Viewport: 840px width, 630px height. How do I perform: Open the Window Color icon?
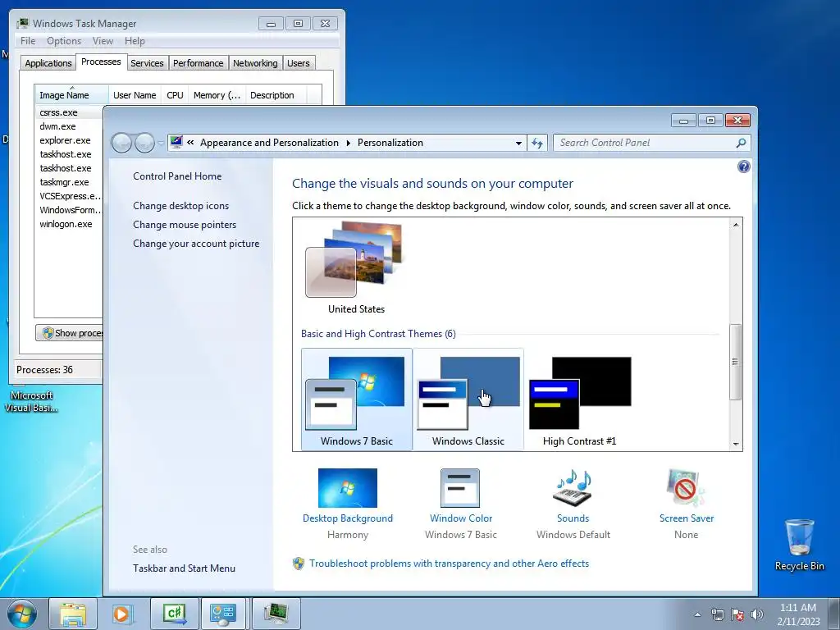(460, 488)
